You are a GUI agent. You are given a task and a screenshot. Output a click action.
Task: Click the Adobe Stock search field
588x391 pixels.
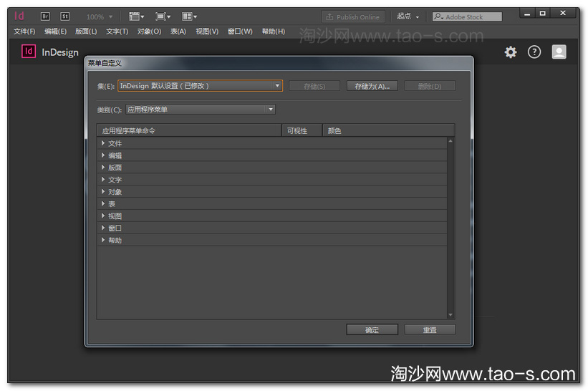pyautogui.click(x=467, y=17)
